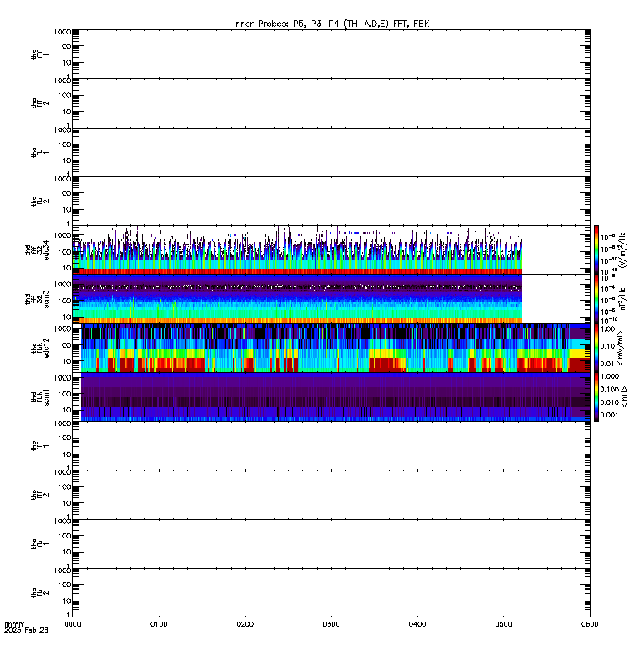
Task: Click the "tha fb 2" panel label
Action: point(39,201)
